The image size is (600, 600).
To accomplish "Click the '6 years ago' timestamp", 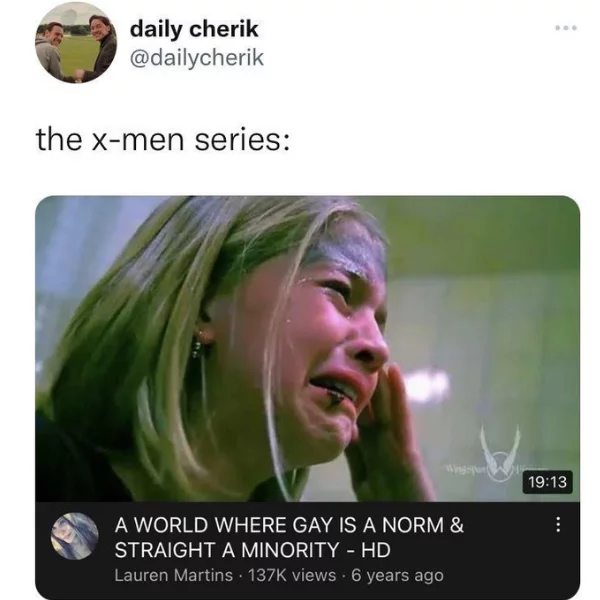I will [x=397, y=575].
